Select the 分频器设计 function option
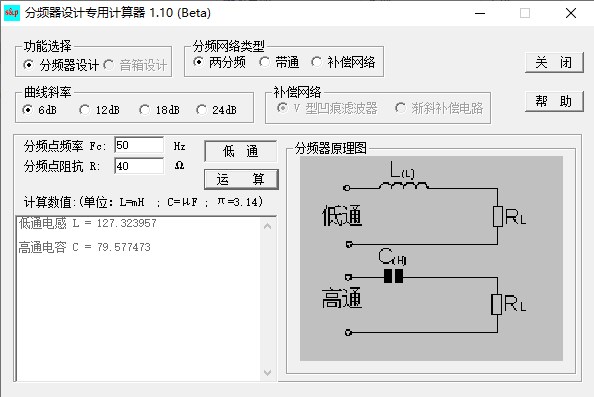The image size is (594, 397). (x=61, y=65)
